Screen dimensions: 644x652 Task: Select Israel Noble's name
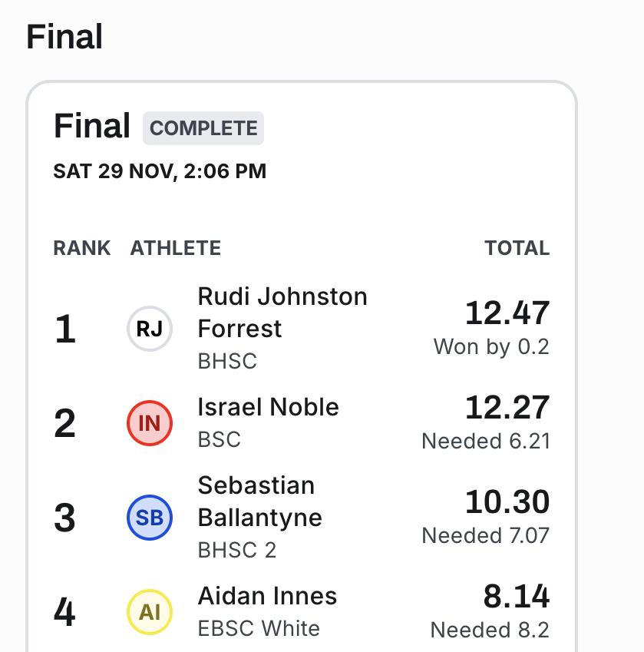tap(268, 407)
